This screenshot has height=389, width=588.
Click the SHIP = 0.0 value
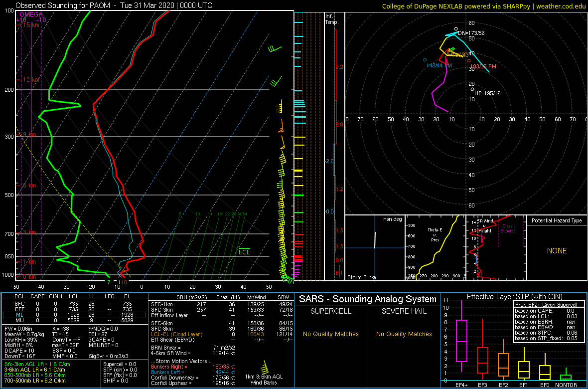(116, 381)
